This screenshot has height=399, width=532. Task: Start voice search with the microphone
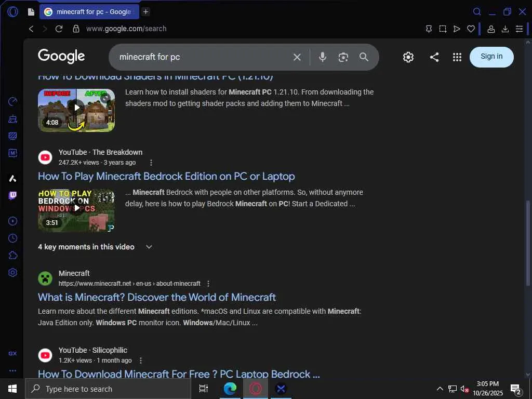pyautogui.click(x=323, y=57)
